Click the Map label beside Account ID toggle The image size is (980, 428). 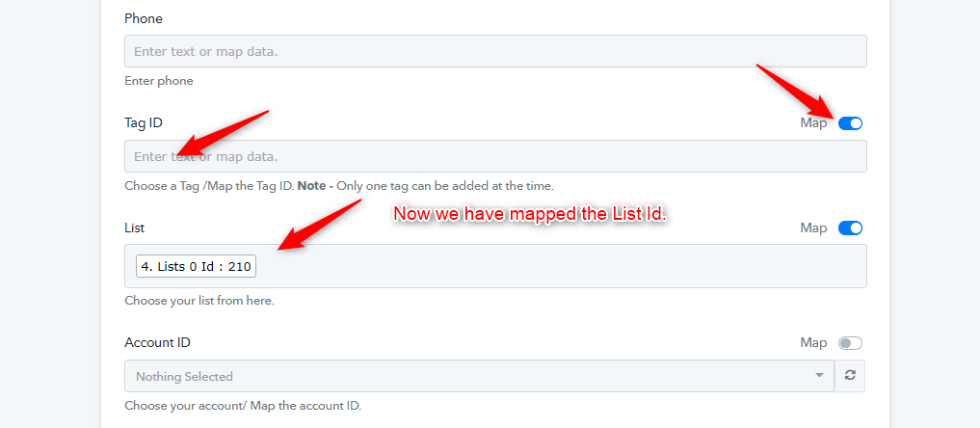point(813,343)
